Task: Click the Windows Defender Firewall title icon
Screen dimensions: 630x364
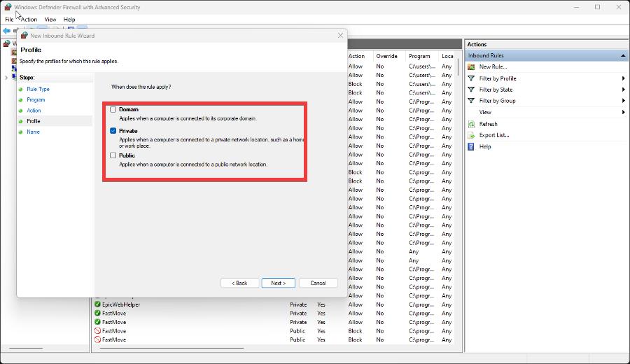Action: tap(8, 7)
